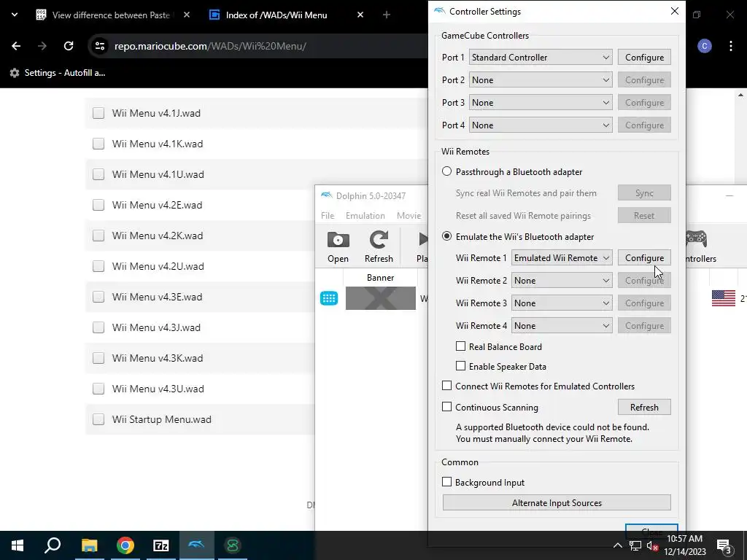Reload the page in Chrome
Viewport: 747px width, 560px height.
point(69,46)
